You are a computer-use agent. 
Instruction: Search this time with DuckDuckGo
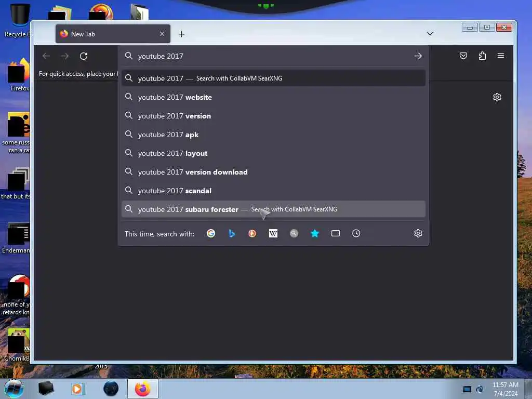click(252, 233)
